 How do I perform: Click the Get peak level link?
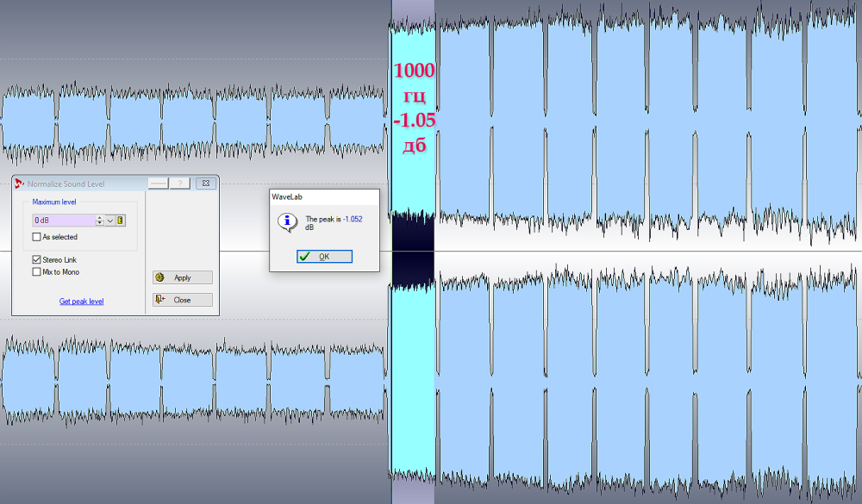(81, 302)
